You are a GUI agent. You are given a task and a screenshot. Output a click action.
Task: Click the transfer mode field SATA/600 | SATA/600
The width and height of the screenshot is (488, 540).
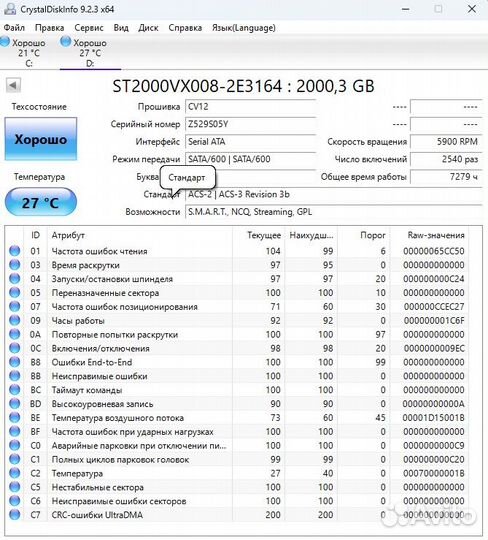pyautogui.click(x=251, y=159)
